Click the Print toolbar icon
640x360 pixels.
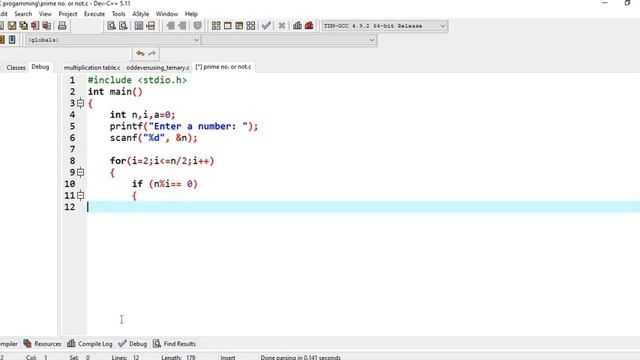pyautogui.click(x=62, y=26)
